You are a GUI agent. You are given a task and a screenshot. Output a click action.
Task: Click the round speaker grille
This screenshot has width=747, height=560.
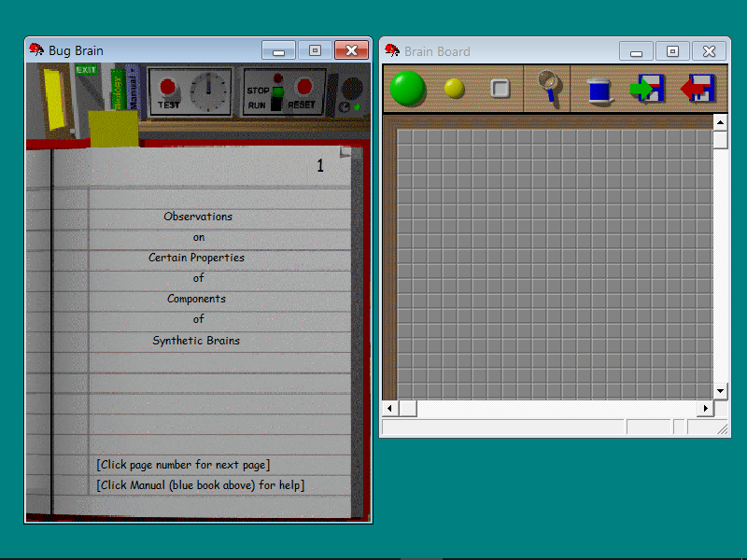tap(352, 88)
